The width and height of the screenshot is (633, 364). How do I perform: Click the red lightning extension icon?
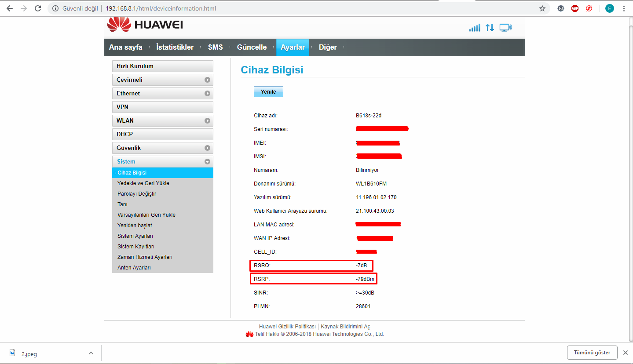(589, 8)
